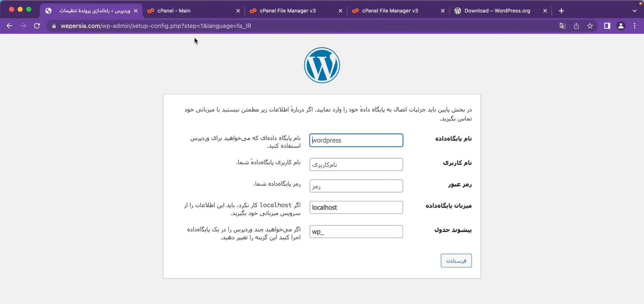Open the Chrome three-dot menu
644x304 pixels.
(635, 26)
